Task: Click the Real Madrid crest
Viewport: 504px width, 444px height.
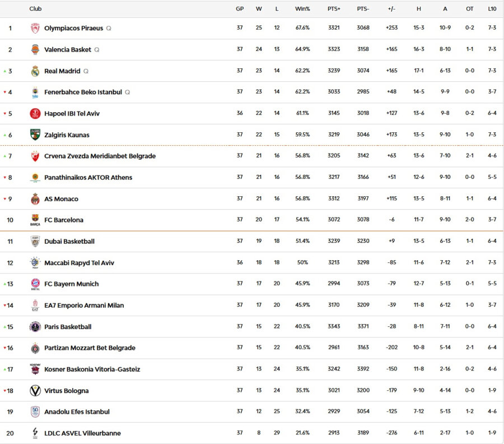Action: (x=34, y=71)
